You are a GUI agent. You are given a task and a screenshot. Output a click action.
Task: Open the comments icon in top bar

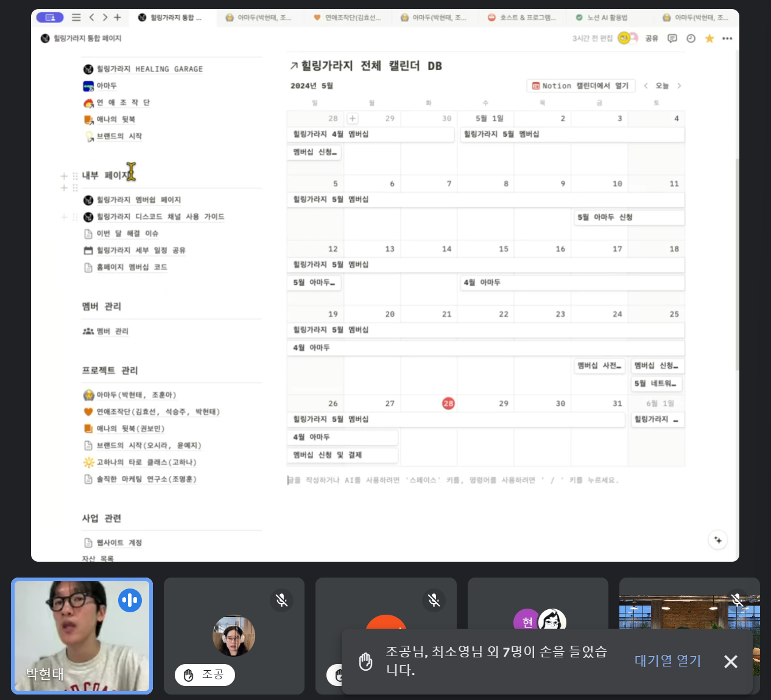pos(672,38)
